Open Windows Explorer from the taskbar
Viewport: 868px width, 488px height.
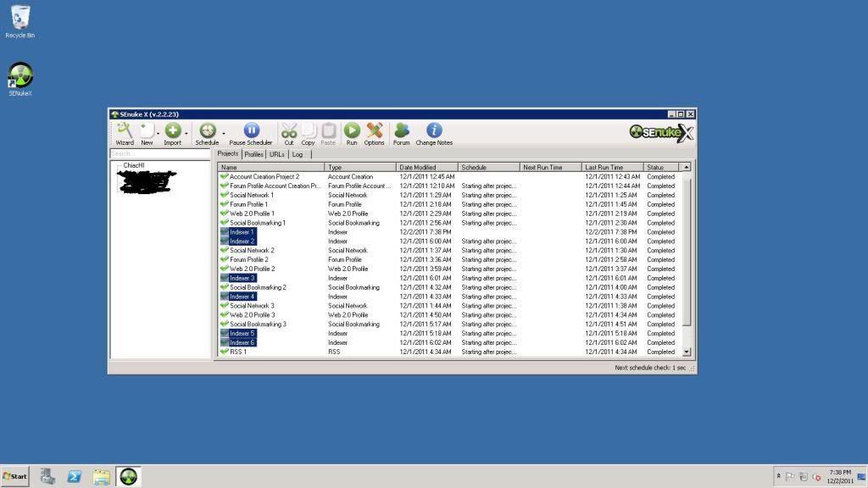(102, 476)
